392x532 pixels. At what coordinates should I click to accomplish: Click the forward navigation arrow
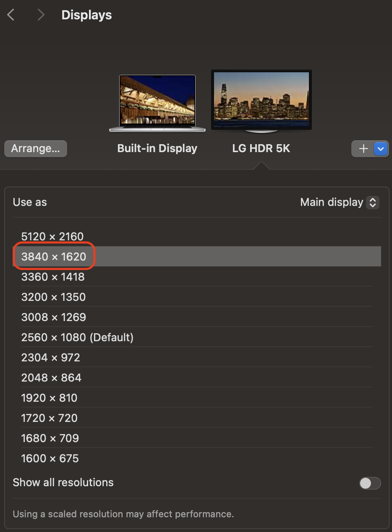tap(41, 15)
